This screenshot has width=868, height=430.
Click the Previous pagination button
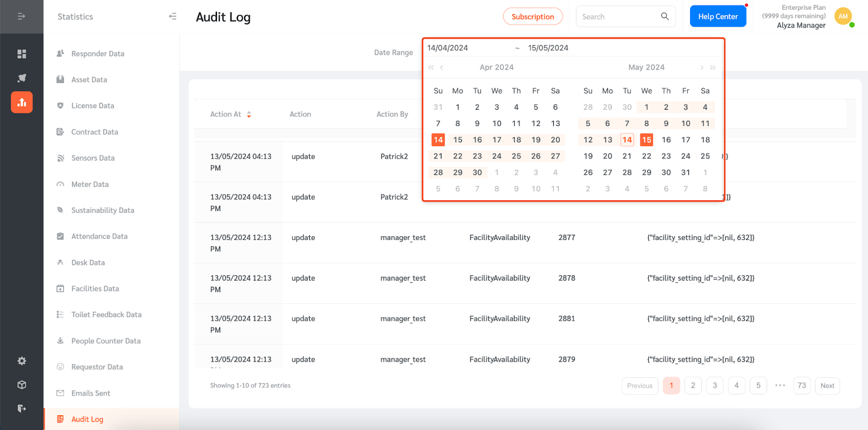tap(640, 385)
